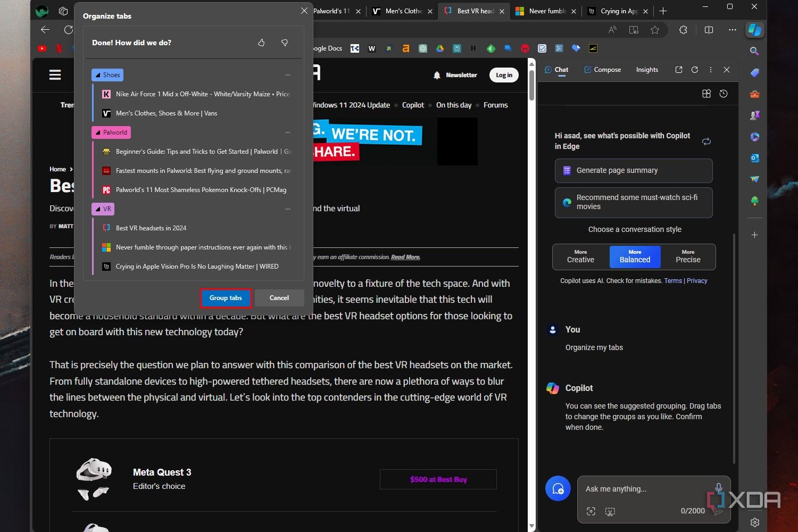
Task: Click the Ask me anything input field
Action: tap(638, 489)
